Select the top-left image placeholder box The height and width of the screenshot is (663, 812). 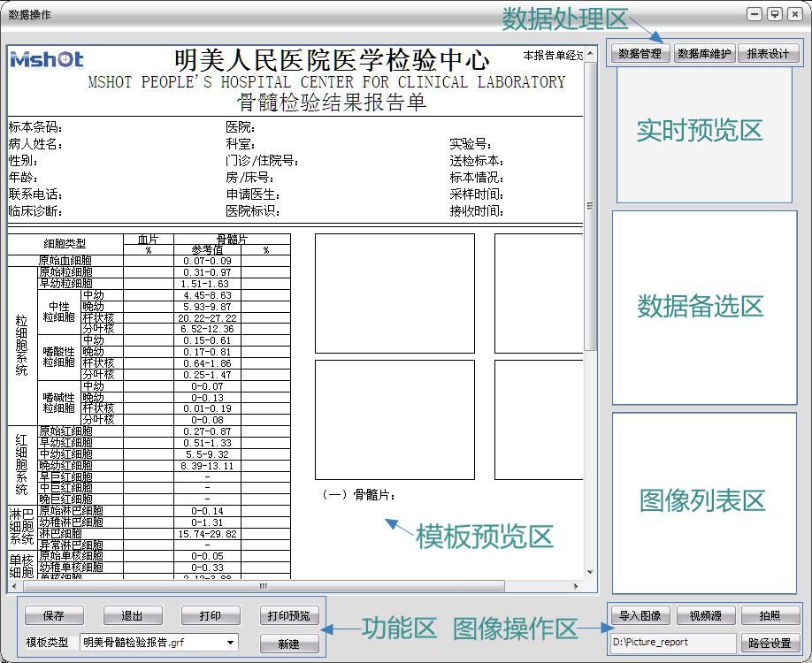click(395, 293)
